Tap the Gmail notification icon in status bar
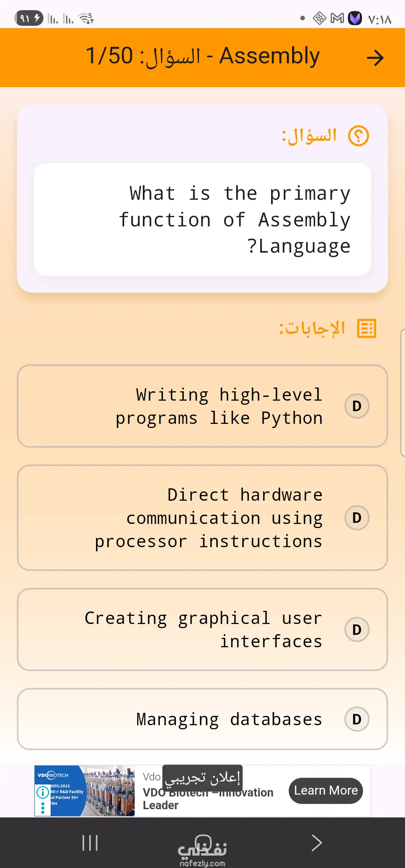 click(337, 18)
